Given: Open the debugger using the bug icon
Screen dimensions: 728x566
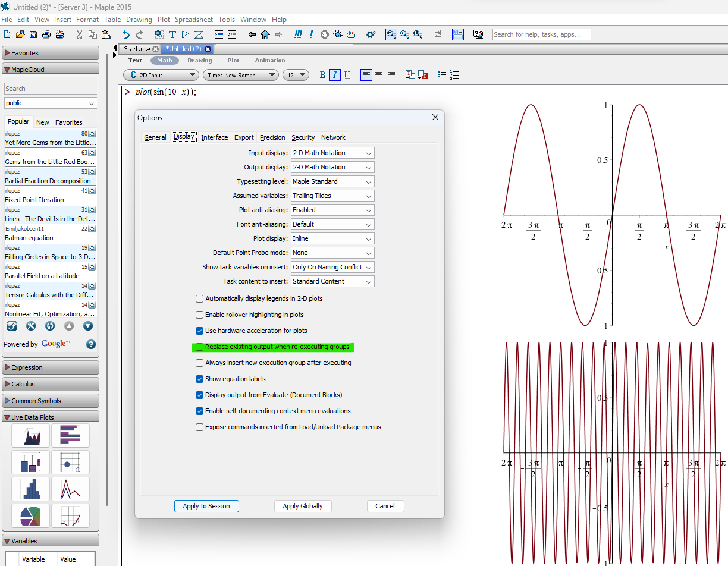Looking at the screenshot, I should pyautogui.click(x=338, y=34).
